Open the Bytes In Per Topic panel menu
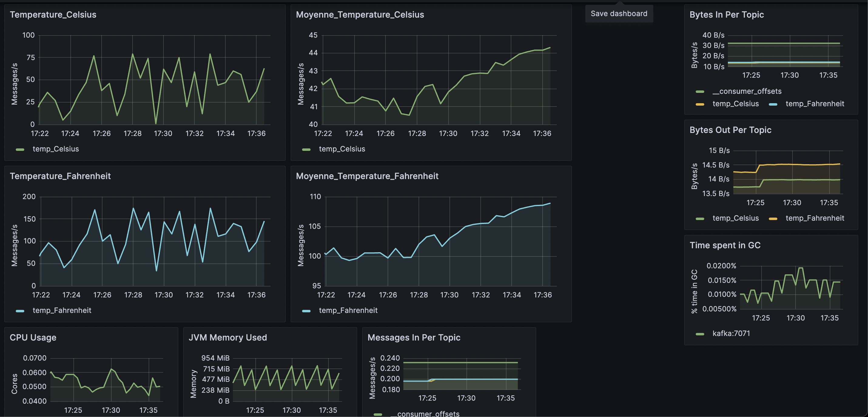The width and height of the screenshot is (868, 417). 726,15
